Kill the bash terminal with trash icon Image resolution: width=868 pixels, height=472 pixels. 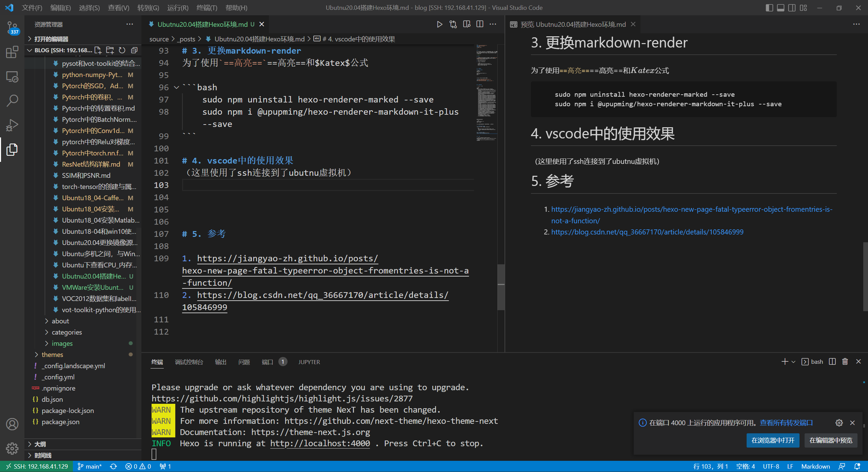tap(845, 362)
